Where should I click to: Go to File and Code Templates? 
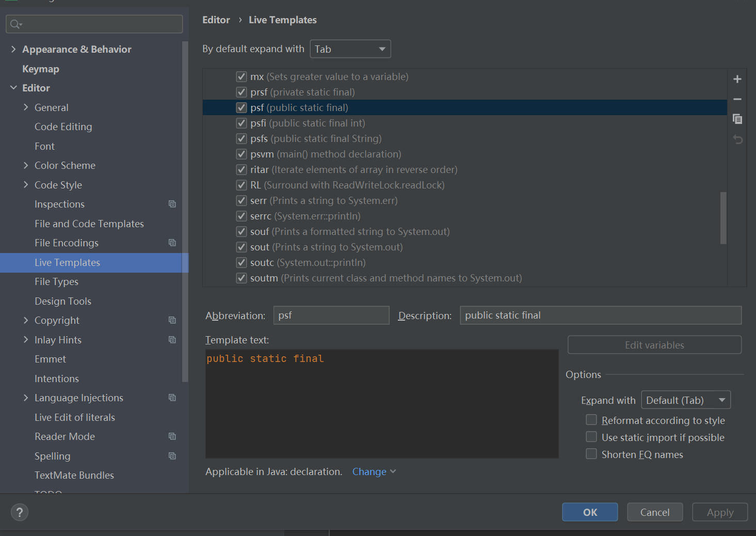tap(89, 224)
